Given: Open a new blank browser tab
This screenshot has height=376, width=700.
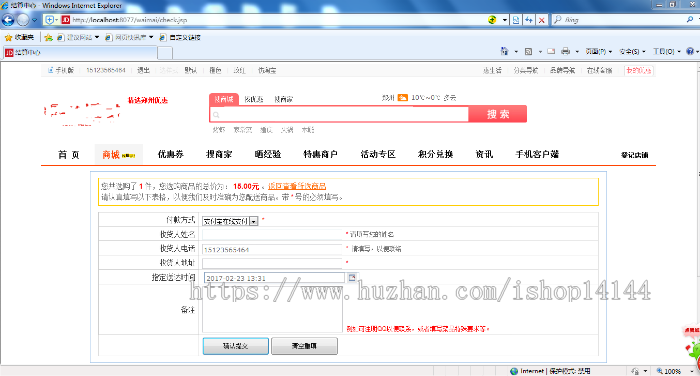Looking at the screenshot, I should tap(165, 53).
